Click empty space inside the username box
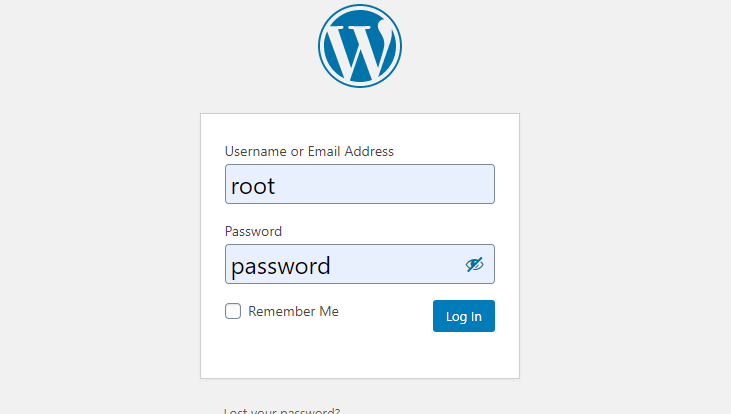The image size is (731, 414). (x=387, y=185)
